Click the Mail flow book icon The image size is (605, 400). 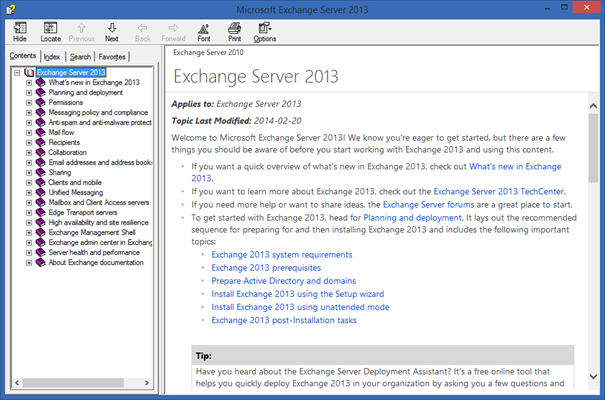coord(41,131)
